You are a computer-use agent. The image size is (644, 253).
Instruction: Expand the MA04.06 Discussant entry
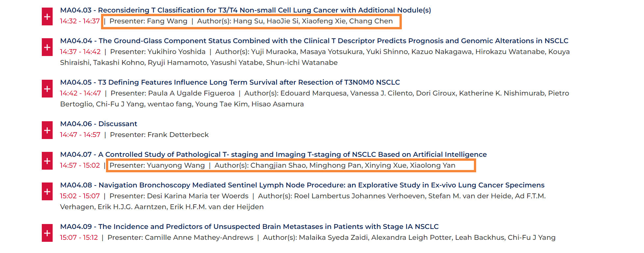[x=47, y=130]
